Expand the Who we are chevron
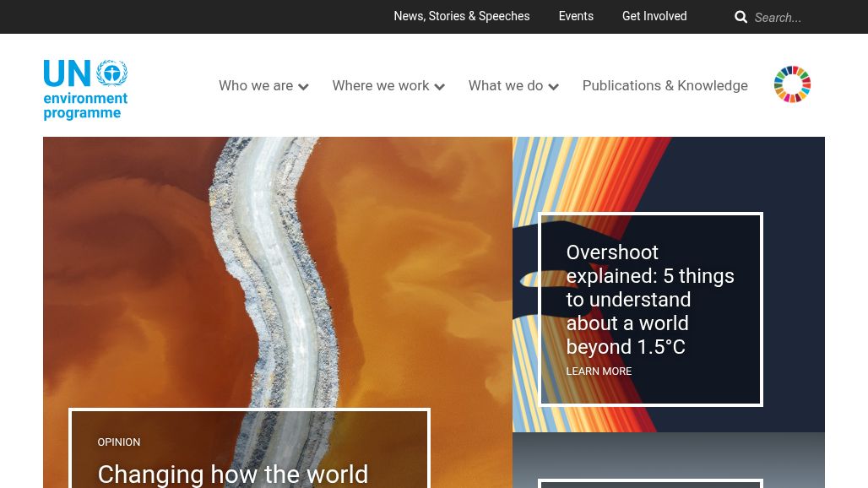868x488 pixels. (x=303, y=87)
